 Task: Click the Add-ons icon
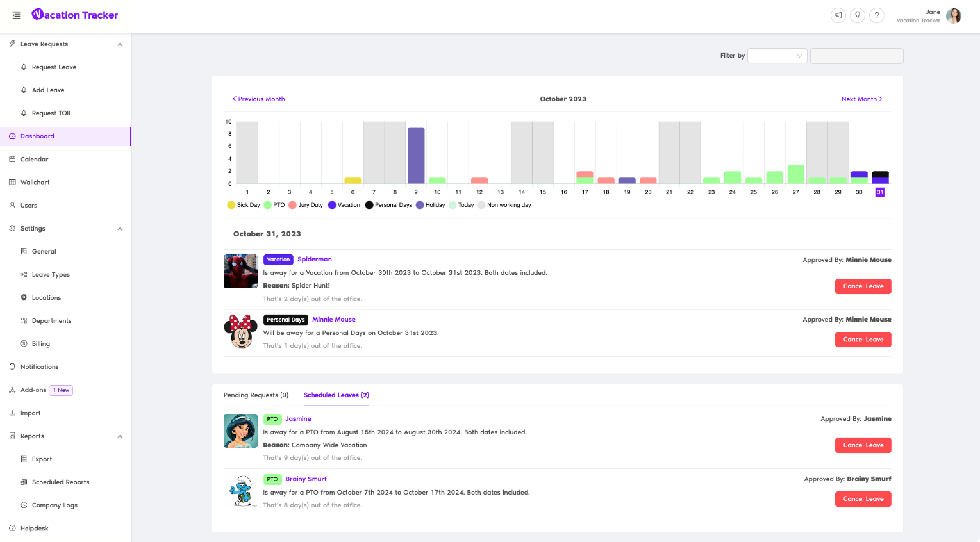(13, 390)
